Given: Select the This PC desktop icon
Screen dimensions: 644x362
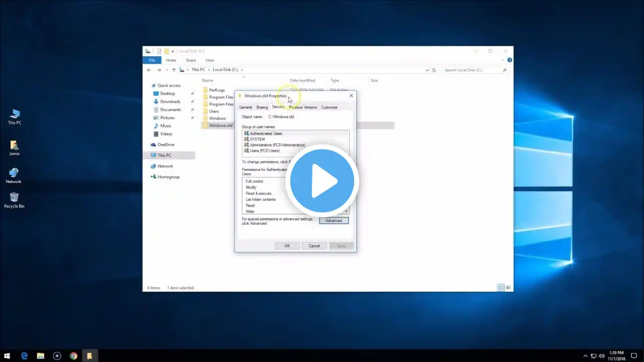Looking at the screenshot, I should pos(15,117).
